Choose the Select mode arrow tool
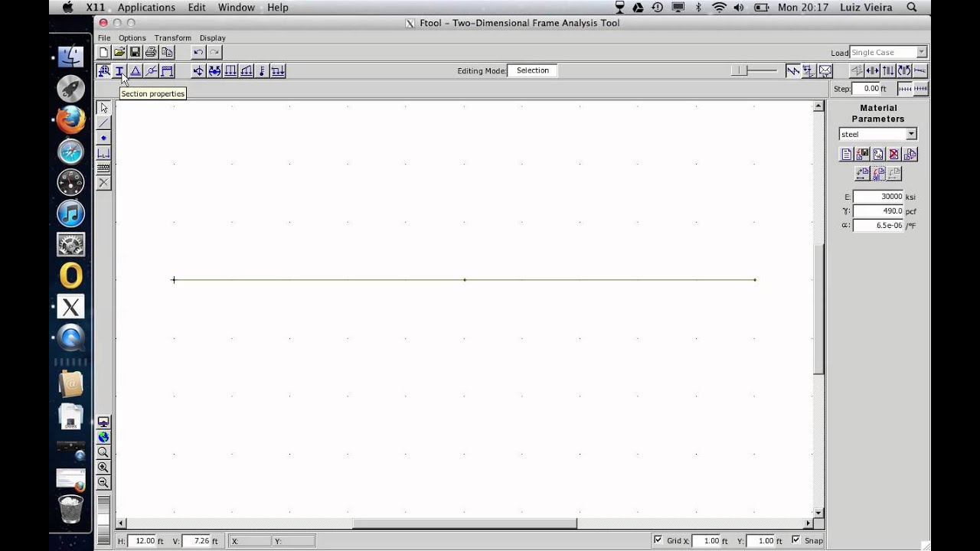The width and height of the screenshot is (980, 551). click(x=103, y=108)
